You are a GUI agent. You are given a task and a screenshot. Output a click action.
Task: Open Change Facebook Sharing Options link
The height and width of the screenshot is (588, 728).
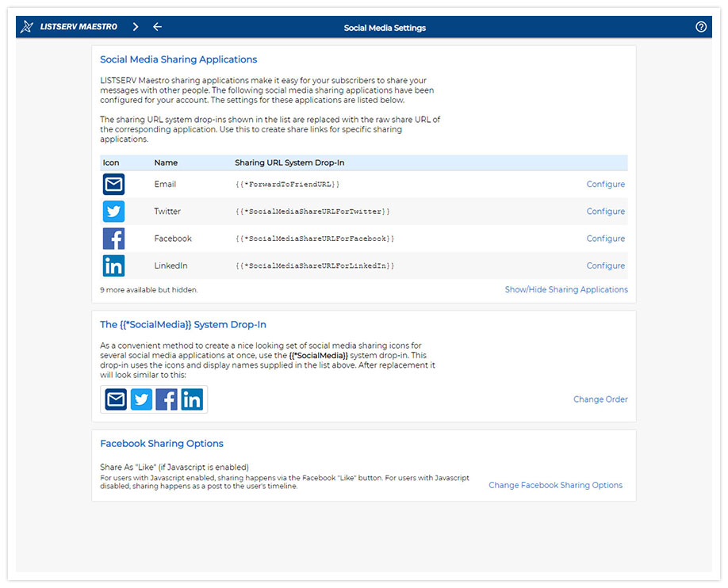pyautogui.click(x=555, y=485)
